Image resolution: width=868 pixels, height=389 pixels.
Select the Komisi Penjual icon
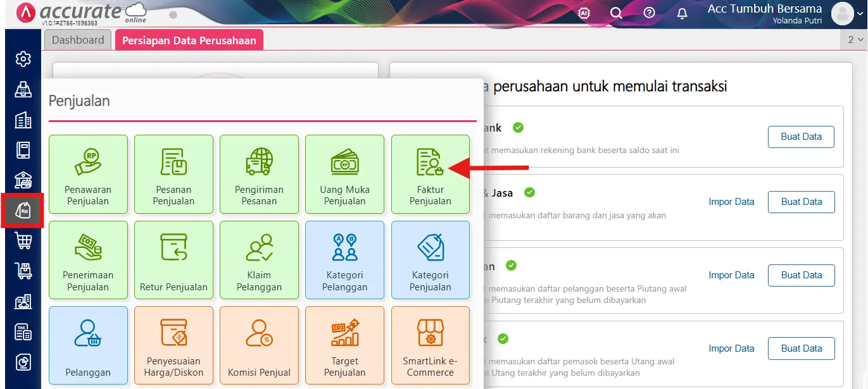(259, 345)
